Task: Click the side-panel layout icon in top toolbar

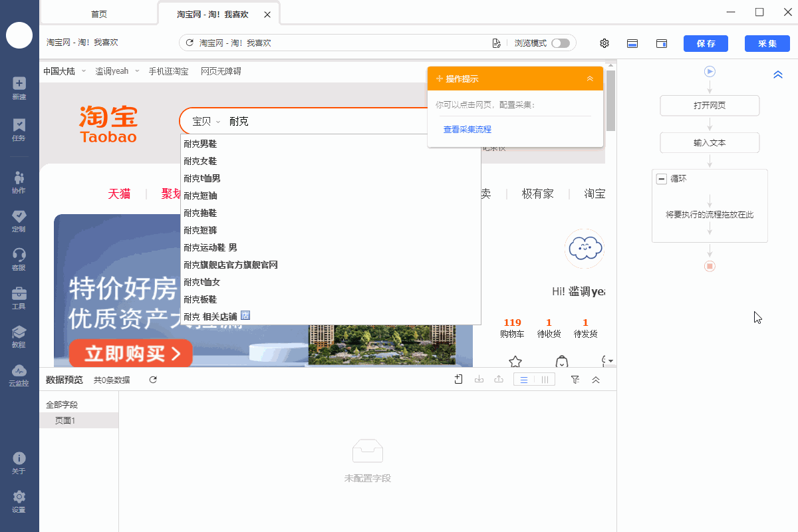Action: (662, 43)
